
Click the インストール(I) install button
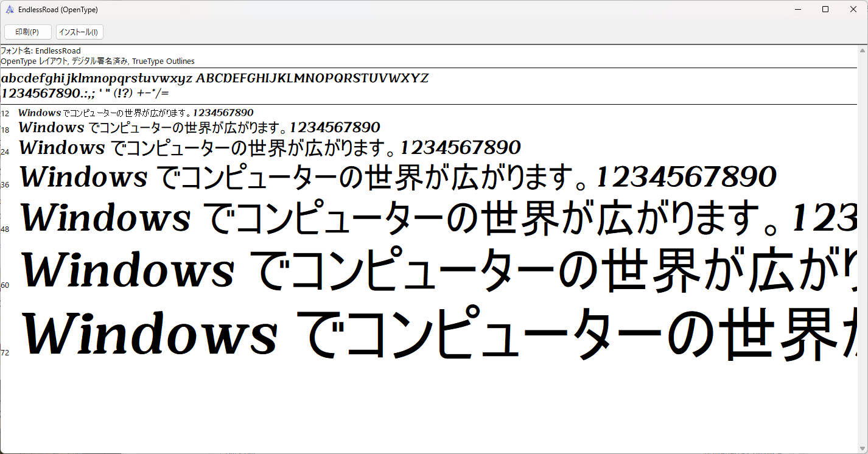tap(80, 32)
